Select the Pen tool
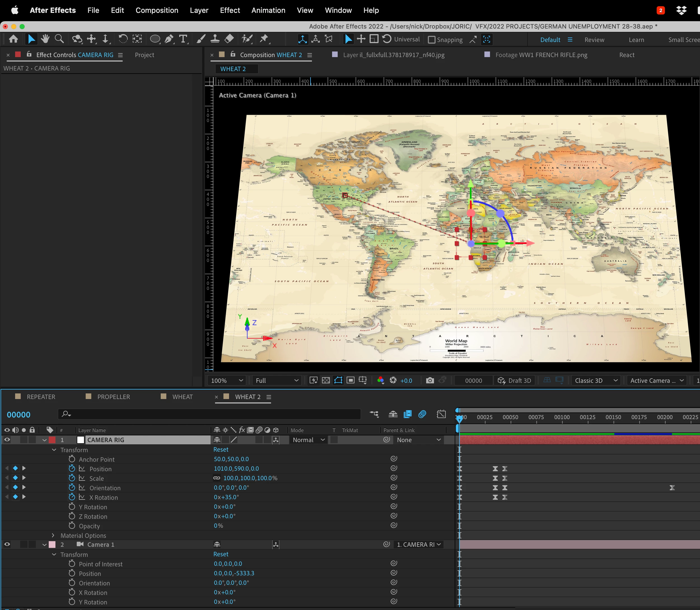 169,39
